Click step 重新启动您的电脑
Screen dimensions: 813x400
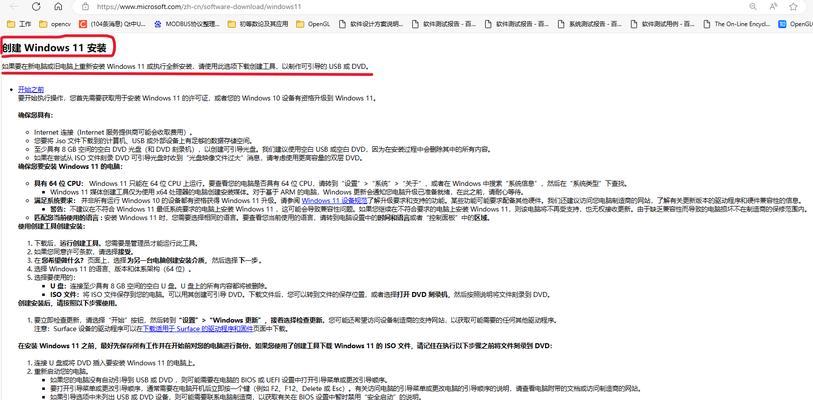click(x=61, y=371)
